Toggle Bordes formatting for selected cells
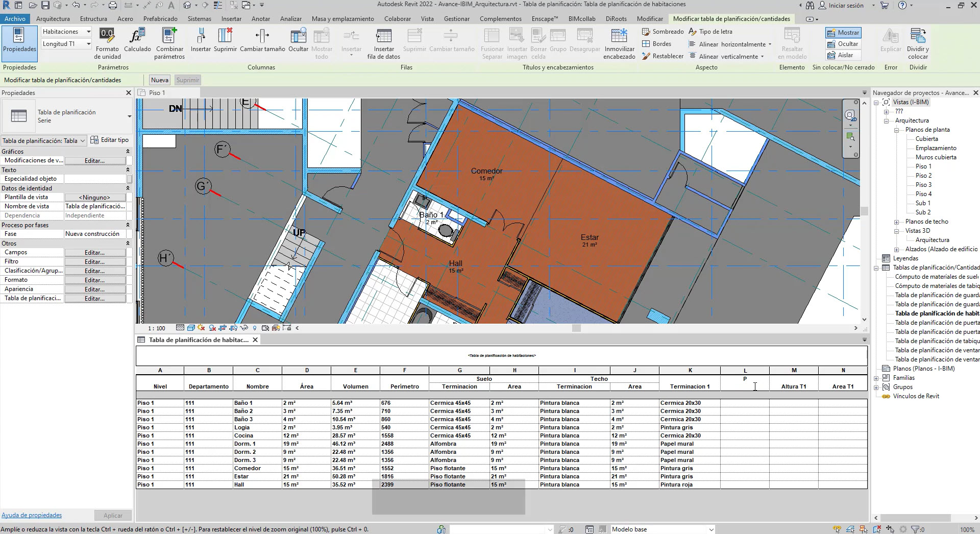Screen dimensions: 980x534 click(659, 43)
